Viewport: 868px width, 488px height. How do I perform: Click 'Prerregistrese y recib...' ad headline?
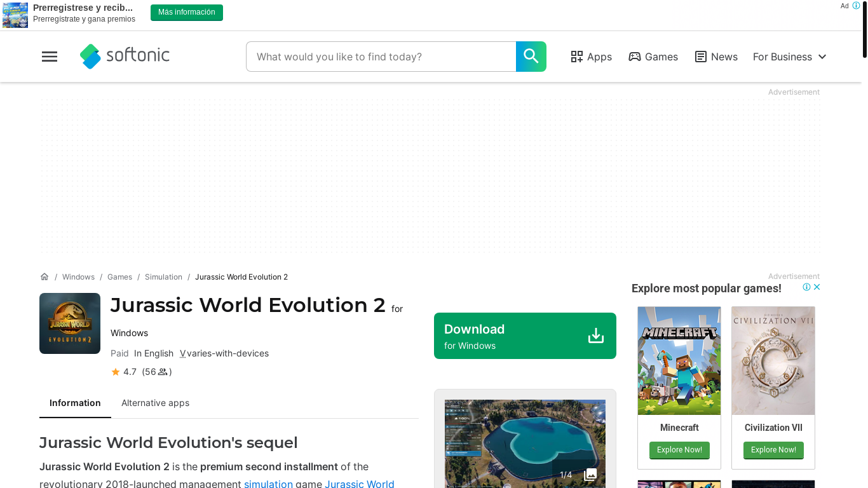tap(83, 8)
